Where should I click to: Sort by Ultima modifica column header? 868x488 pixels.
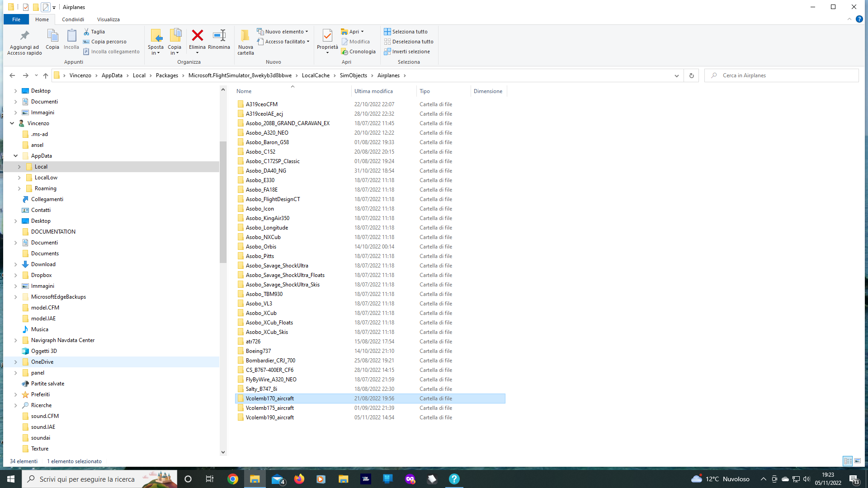(x=383, y=91)
